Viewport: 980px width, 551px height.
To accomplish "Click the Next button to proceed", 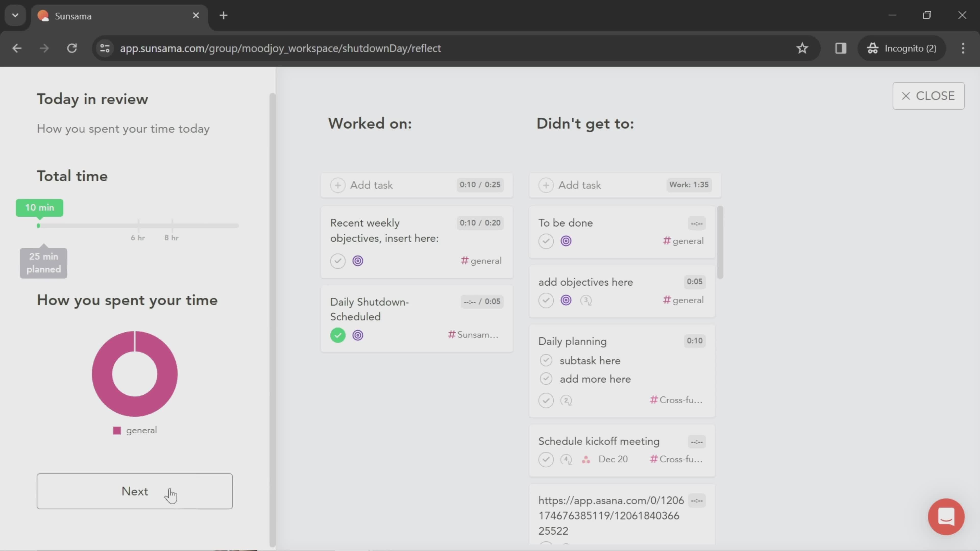I will click(x=134, y=491).
